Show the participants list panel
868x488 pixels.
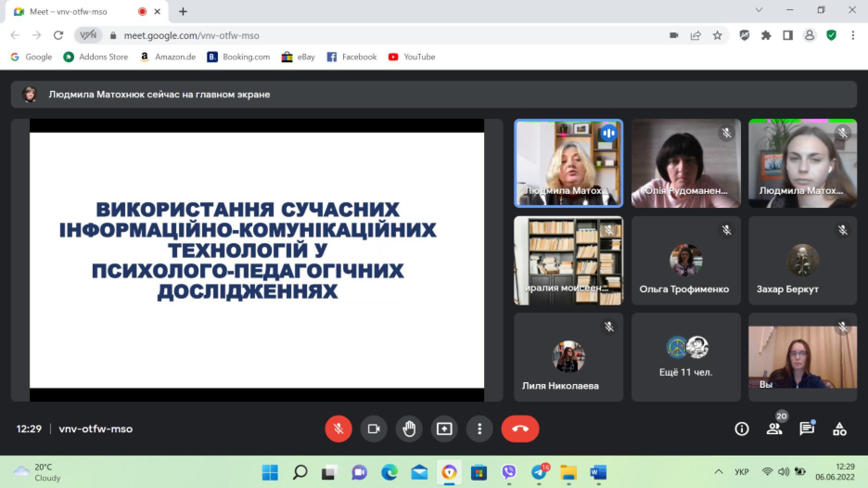click(x=774, y=429)
